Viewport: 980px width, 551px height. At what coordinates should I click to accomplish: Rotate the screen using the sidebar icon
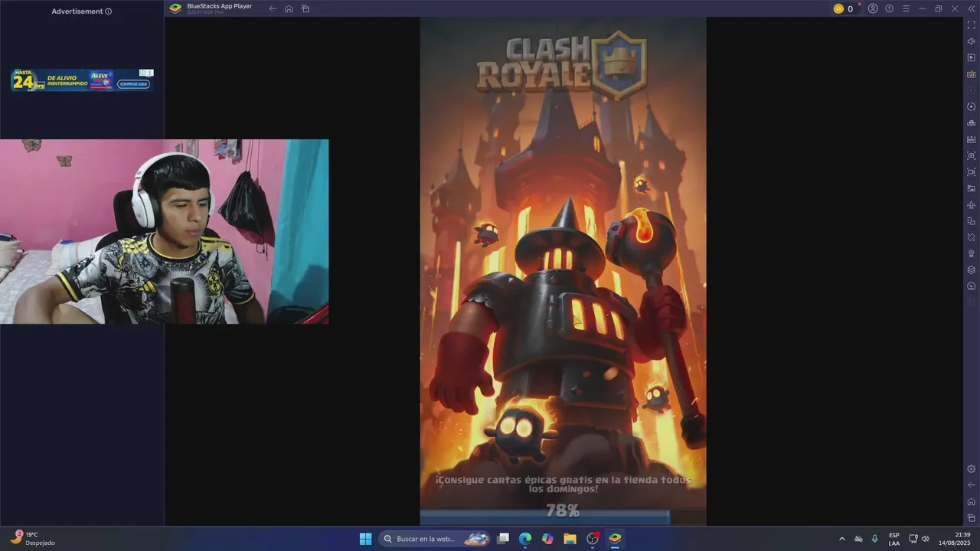(971, 237)
